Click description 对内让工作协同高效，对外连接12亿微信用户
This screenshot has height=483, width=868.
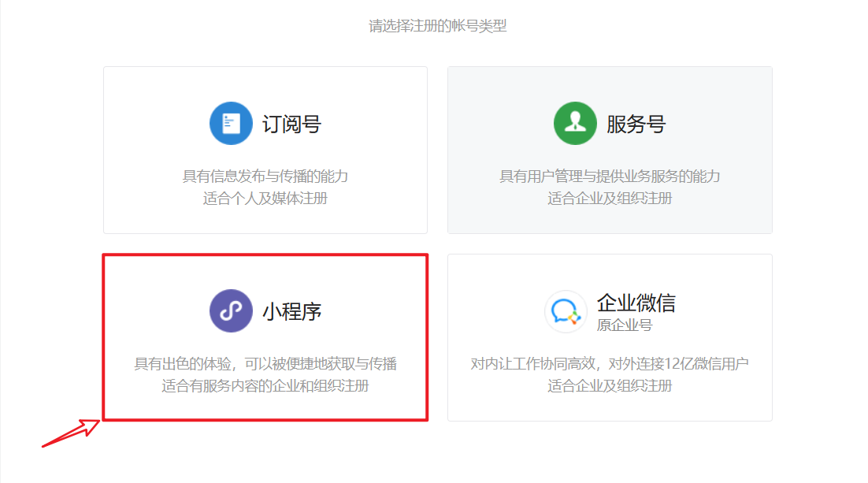point(610,363)
